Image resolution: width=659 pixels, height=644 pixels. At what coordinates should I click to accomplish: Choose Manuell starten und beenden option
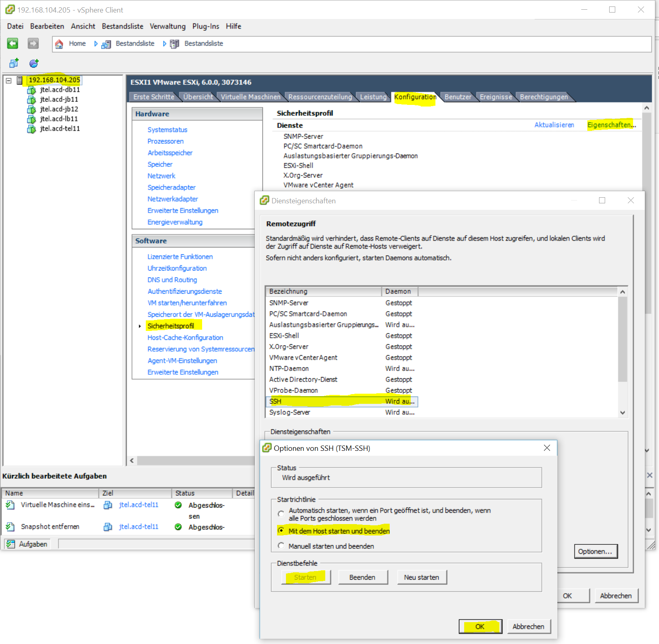[281, 546]
